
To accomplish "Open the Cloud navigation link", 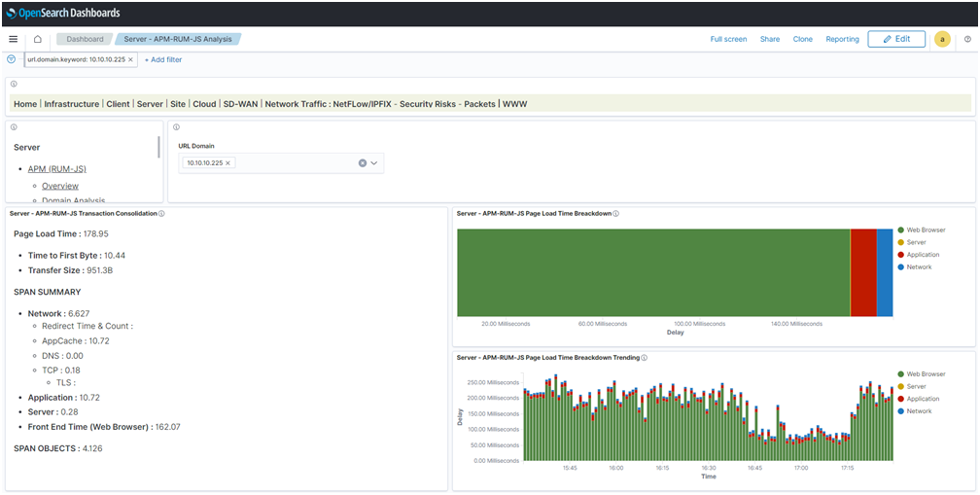I will tap(204, 104).
